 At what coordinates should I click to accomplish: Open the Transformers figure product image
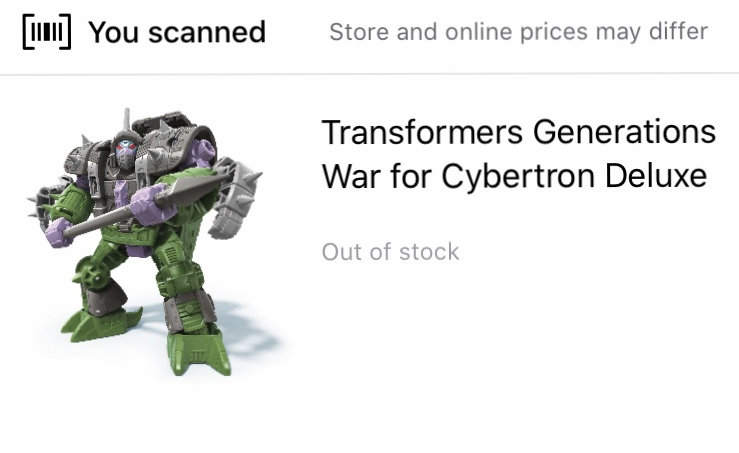152,243
